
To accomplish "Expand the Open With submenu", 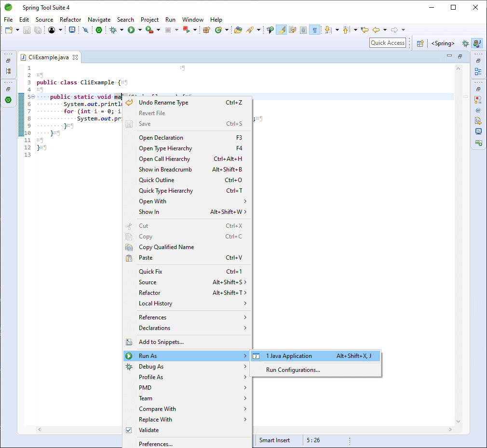I will pos(187,201).
